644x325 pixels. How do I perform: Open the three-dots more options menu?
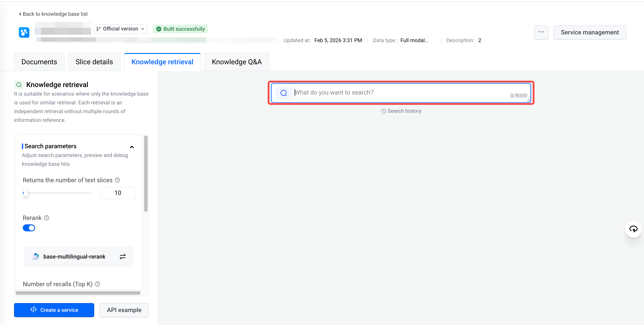tap(541, 32)
